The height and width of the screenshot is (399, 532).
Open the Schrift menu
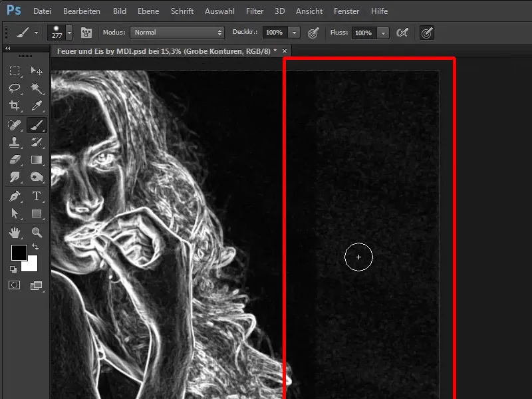tap(182, 11)
